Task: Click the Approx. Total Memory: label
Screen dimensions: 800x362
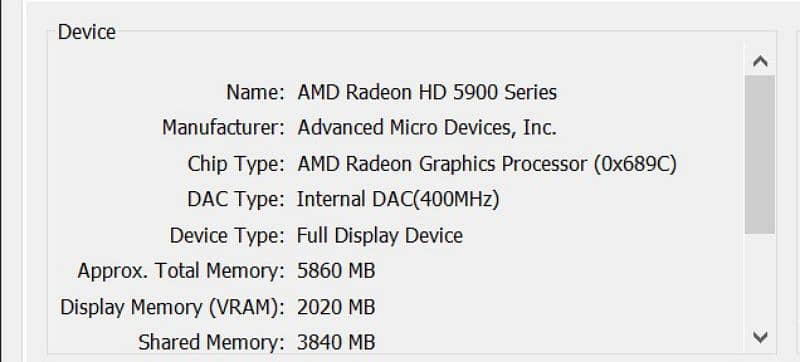Action: [181, 271]
